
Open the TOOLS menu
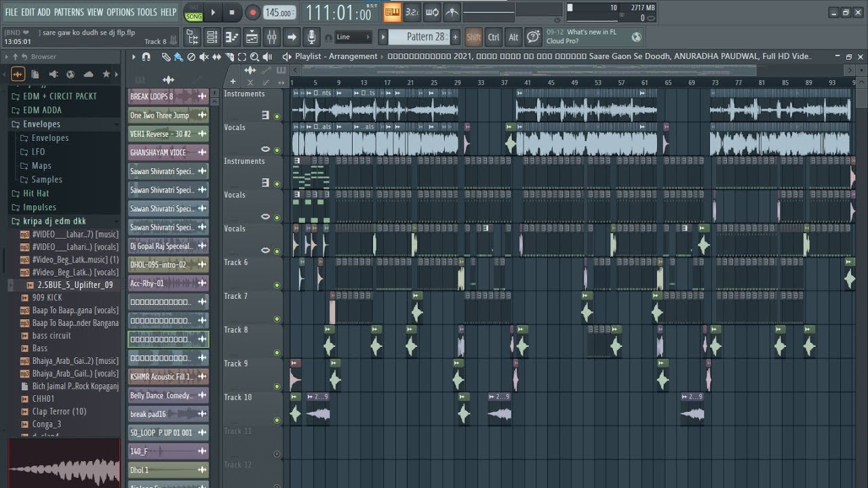pos(146,12)
